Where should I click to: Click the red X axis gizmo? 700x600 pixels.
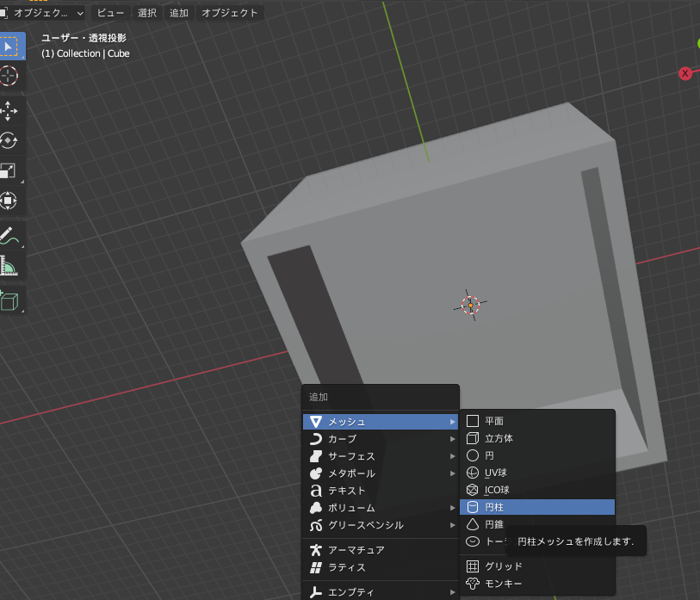click(685, 74)
